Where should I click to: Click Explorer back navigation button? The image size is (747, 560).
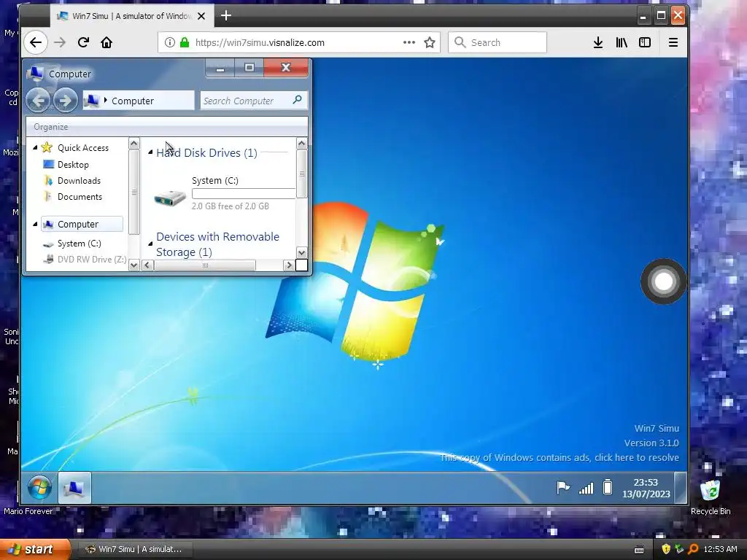click(x=39, y=100)
